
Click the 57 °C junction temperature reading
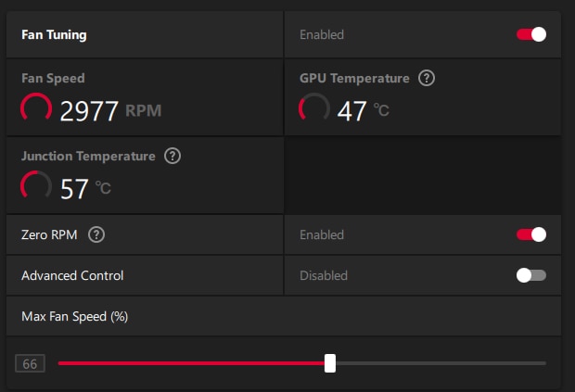(x=85, y=189)
